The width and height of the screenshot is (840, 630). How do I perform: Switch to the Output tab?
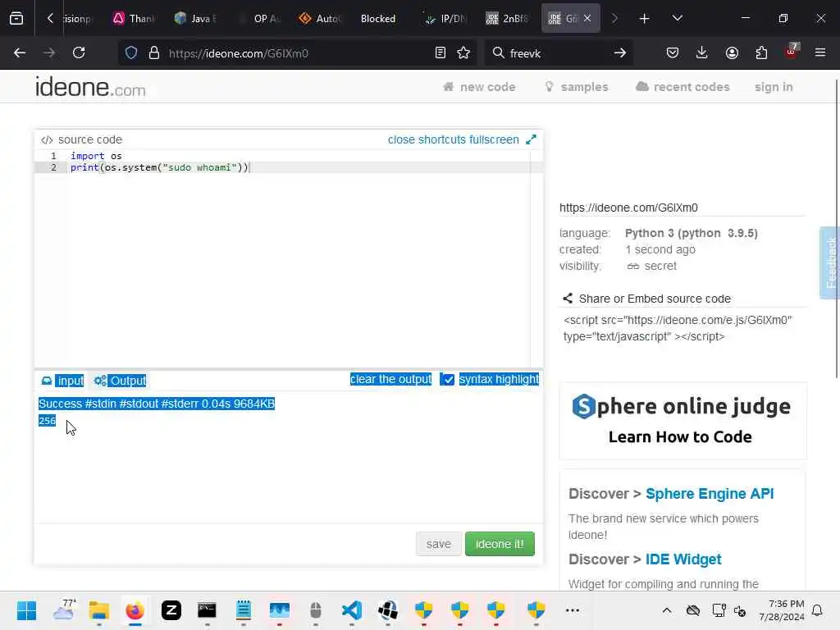coord(120,381)
